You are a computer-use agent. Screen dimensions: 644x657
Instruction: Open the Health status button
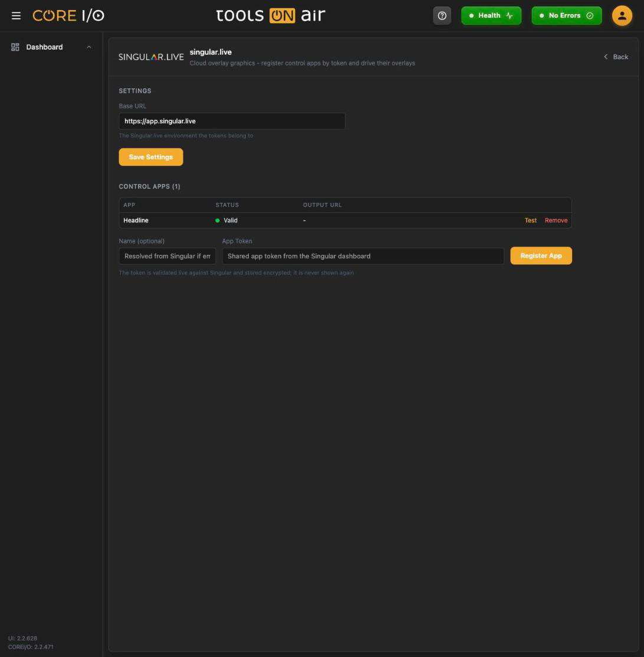click(x=491, y=15)
